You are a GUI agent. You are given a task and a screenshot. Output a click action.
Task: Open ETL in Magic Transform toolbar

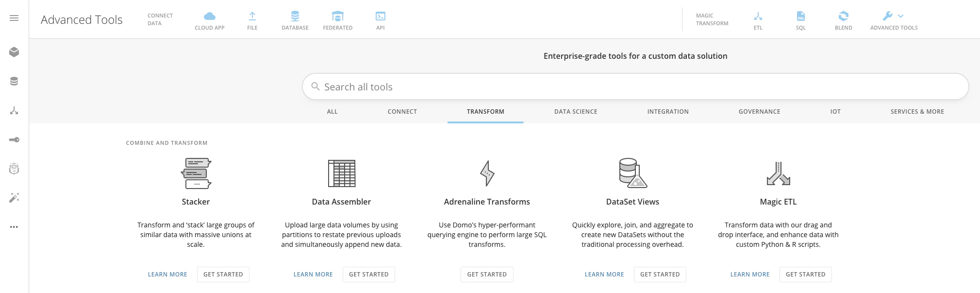pos(758,16)
